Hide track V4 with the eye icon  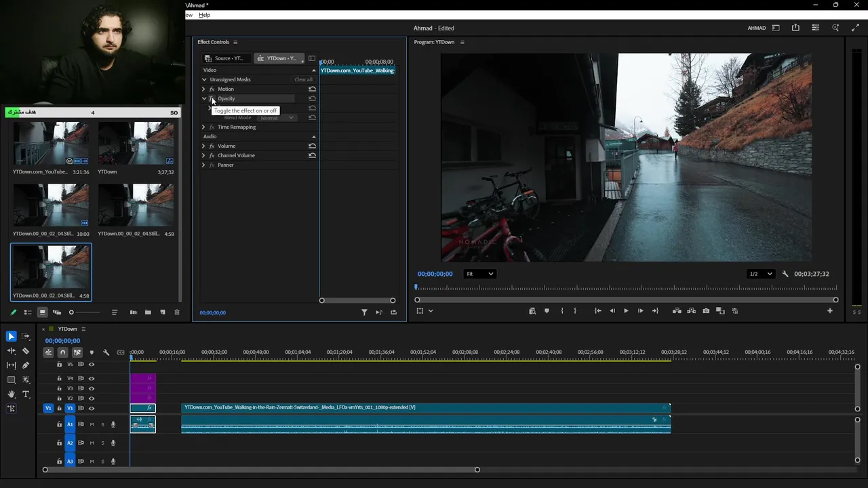click(92, 379)
